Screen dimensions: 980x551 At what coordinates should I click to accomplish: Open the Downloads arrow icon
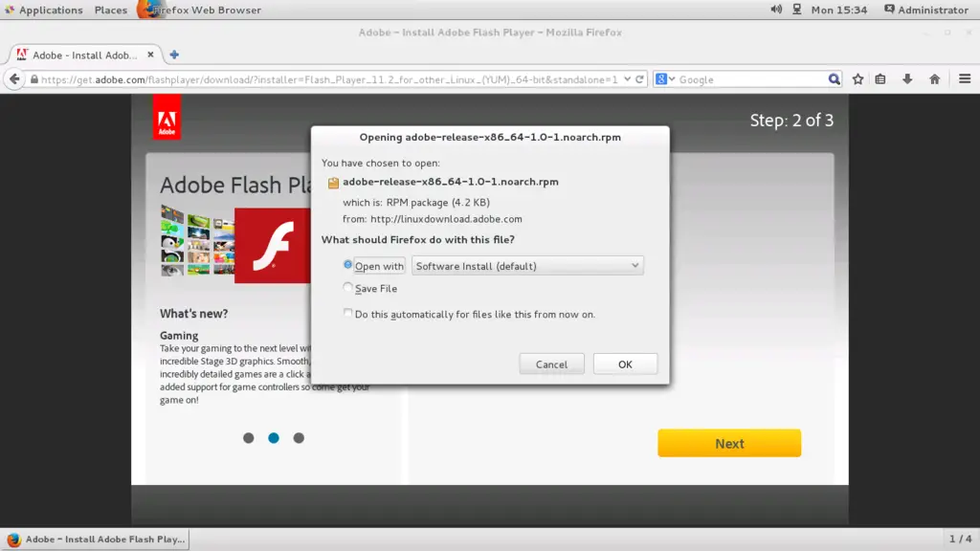(907, 79)
